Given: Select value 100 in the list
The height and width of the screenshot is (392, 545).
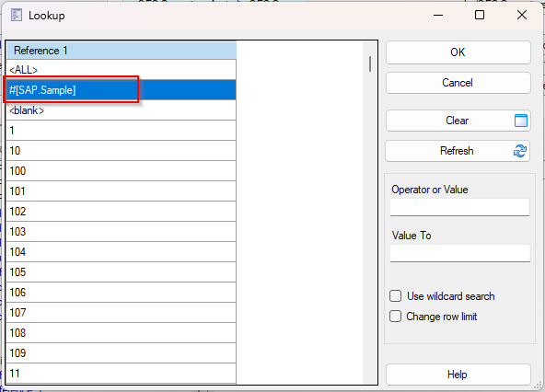Looking at the screenshot, I should pyautogui.click(x=121, y=171).
